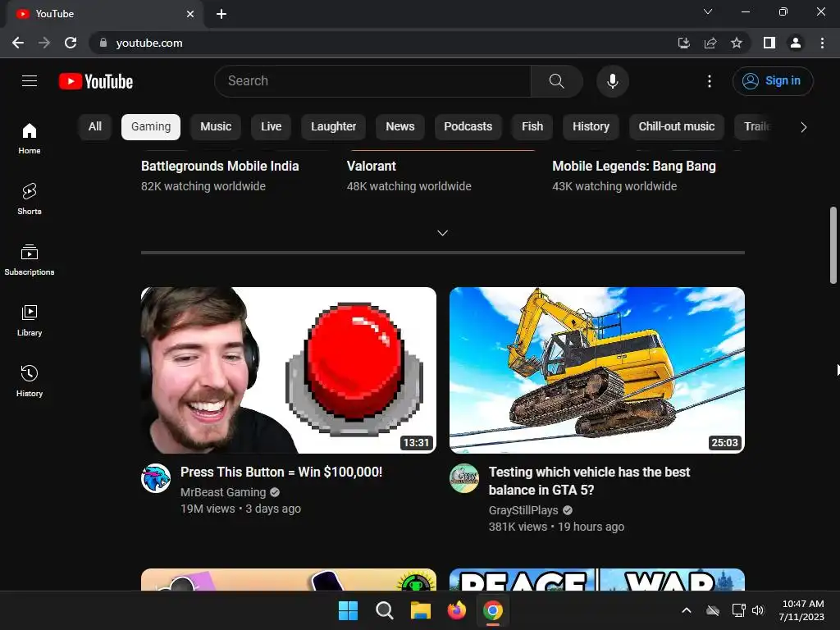Open YouTube settings three-dot menu
This screenshot has height=630, width=840.
click(710, 81)
